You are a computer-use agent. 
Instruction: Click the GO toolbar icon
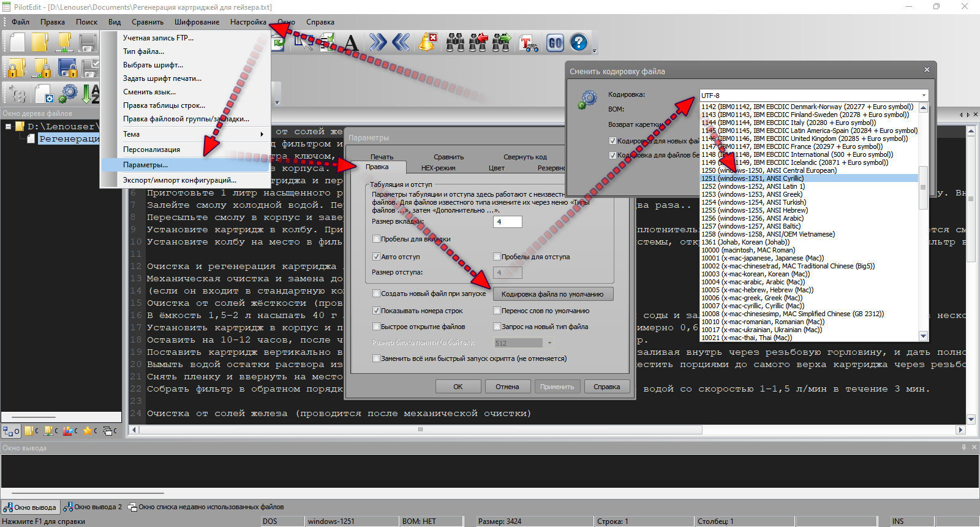pos(556,43)
